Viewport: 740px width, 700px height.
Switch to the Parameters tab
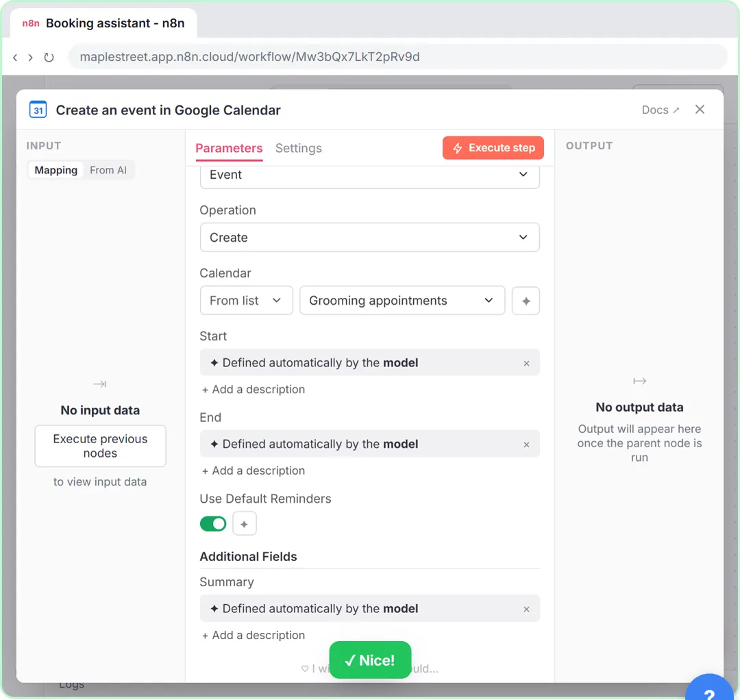(229, 148)
